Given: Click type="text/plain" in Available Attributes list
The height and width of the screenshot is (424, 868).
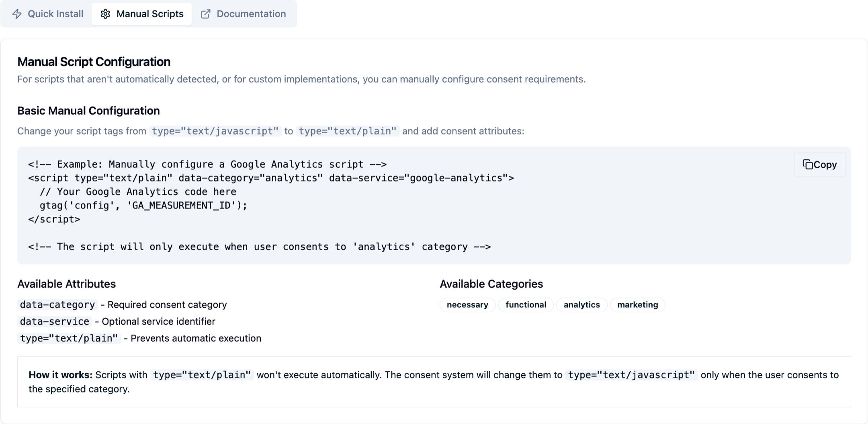Looking at the screenshot, I should pyautogui.click(x=69, y=338).
